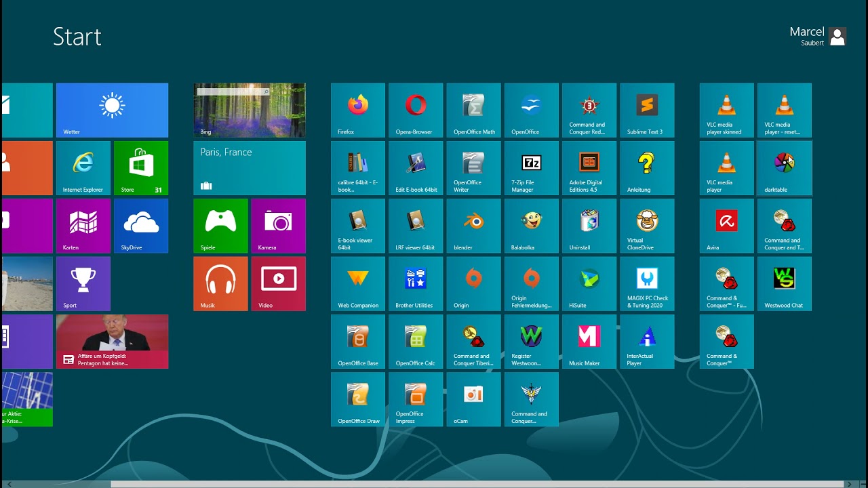Open Command and Conquer Tiberian tile

pyautogui.click(x=474, y=342)
